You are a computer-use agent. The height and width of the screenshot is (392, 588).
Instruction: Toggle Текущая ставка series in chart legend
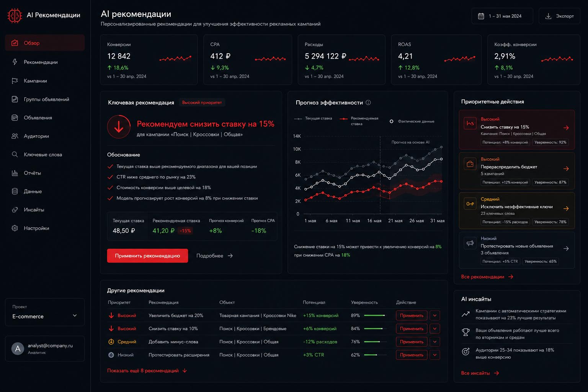pyautogui.click(x=313, y=119)
